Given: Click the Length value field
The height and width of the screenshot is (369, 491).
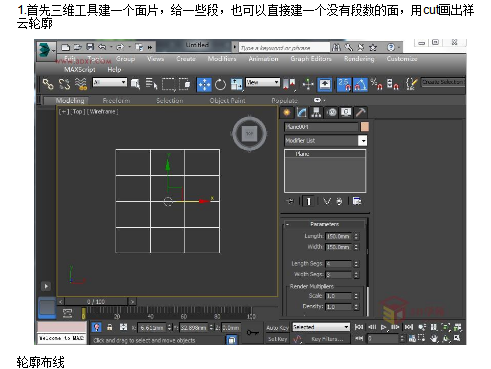Looking at the screenshot, I should pos(338,236).
